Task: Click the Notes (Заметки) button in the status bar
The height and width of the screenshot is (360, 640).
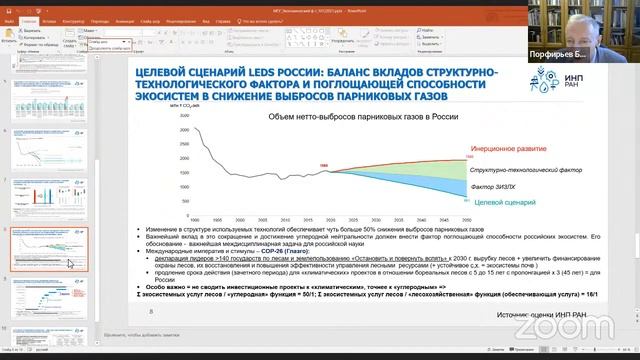Action: (x=496, y=349)
